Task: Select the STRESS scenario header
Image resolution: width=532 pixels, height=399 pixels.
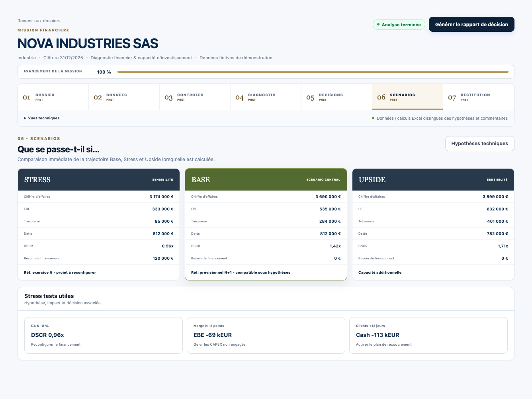Action: tap(99, 179)
